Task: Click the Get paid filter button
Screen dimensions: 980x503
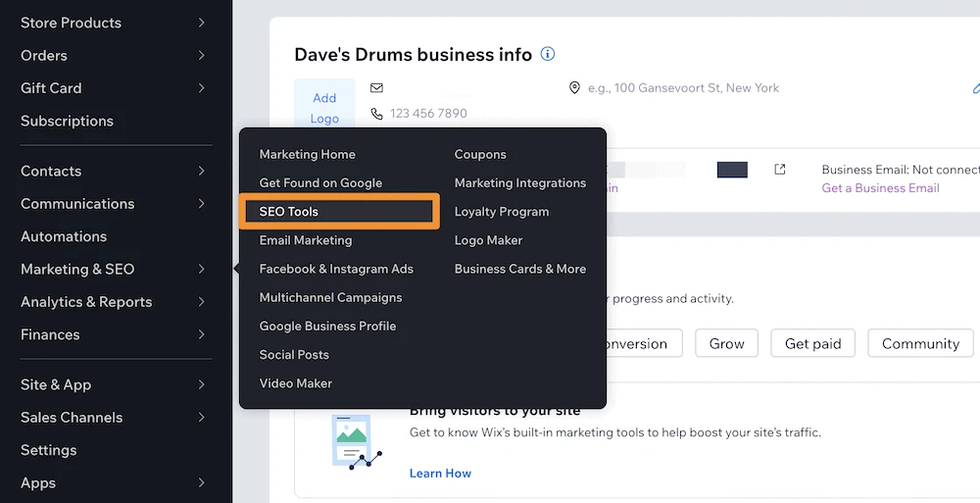Action: (812, 343)
